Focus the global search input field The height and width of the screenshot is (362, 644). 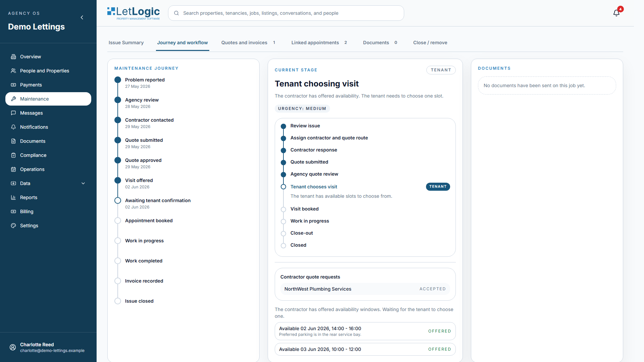286,13
